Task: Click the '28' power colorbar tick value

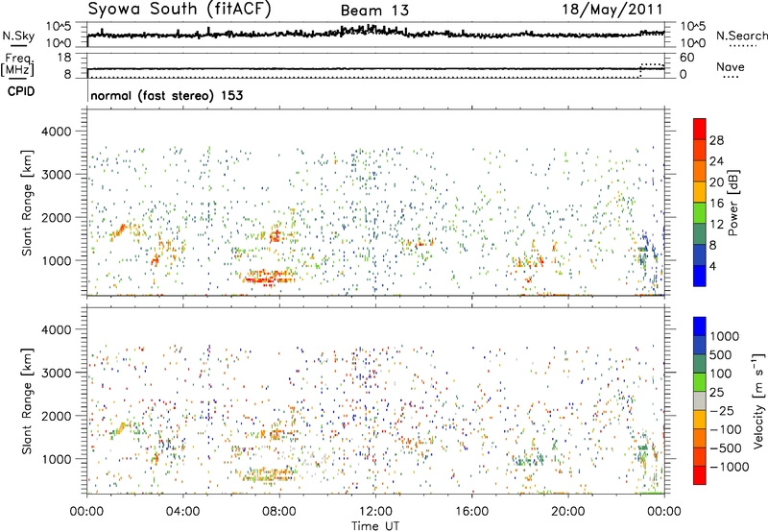Action: coord(716,140)
